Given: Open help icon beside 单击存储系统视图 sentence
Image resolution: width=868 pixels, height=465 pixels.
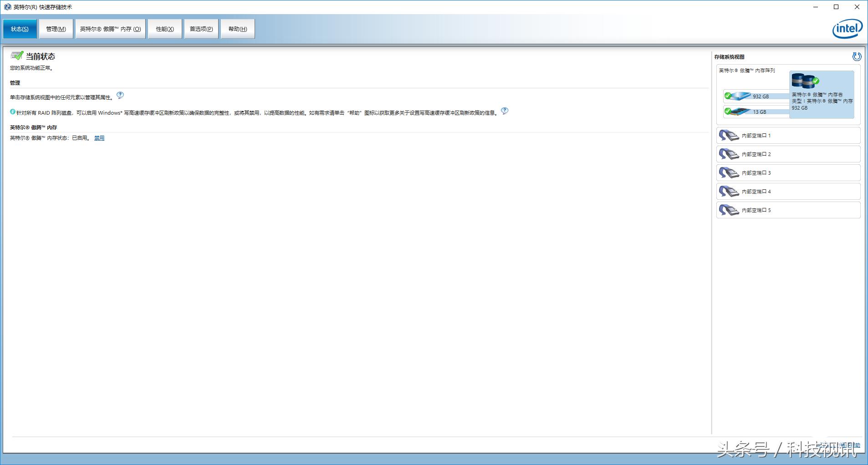Looking at the screenshot, I should pyautogui.click(x=120, y=95).
